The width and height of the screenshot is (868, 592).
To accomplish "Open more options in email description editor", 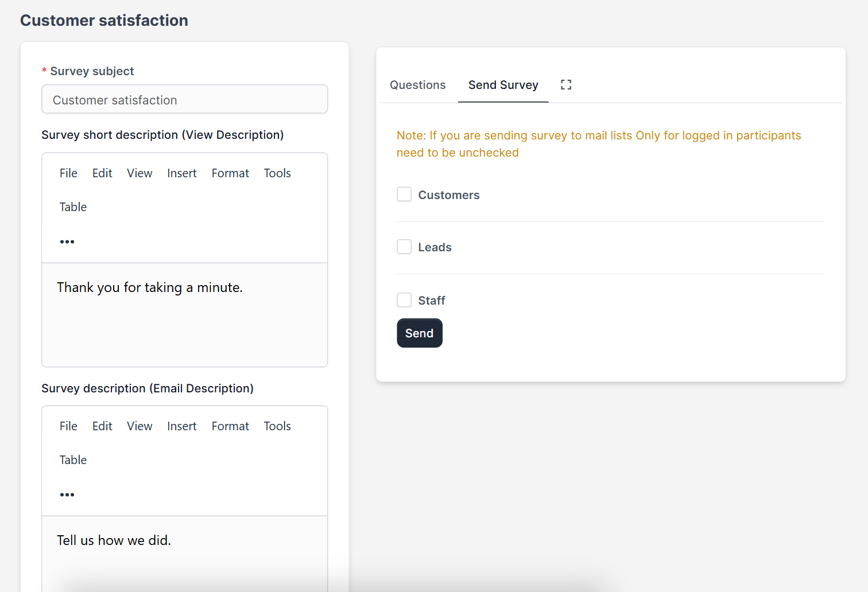I will [67, 494].
